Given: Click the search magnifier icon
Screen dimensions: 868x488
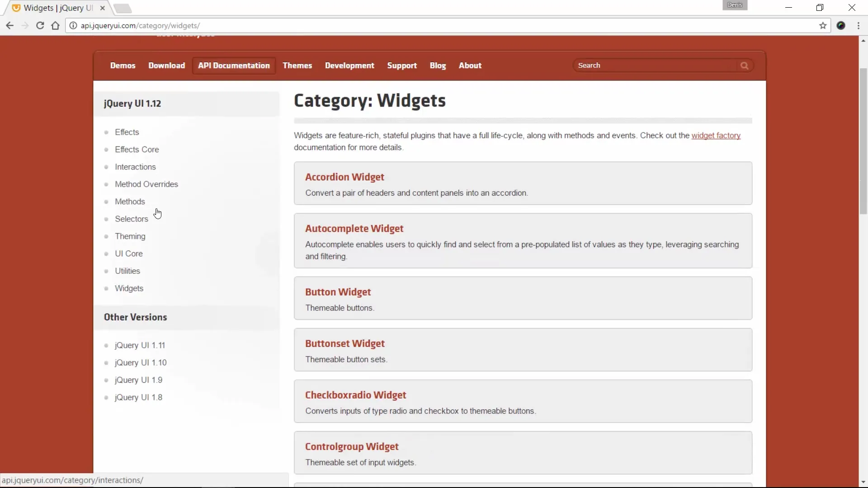Looking at the screenshot, I should pyautogui.click(x=744, y=66).
